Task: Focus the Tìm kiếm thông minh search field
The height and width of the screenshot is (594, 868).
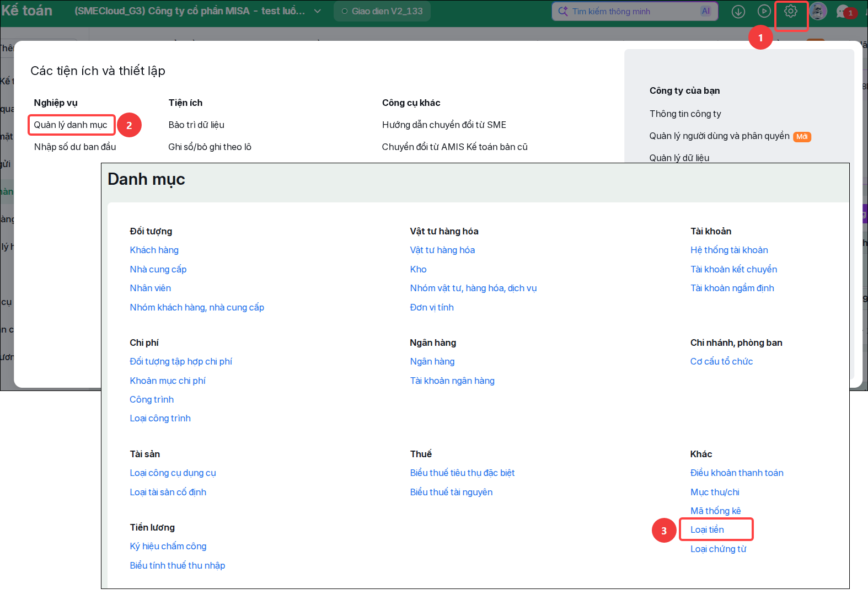Action: (635, 11)
